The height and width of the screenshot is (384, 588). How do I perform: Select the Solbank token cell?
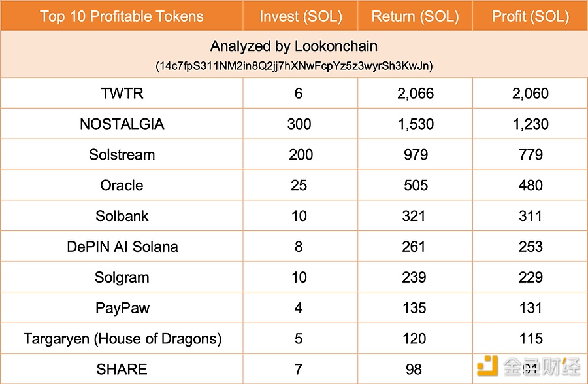coord(122,217)
